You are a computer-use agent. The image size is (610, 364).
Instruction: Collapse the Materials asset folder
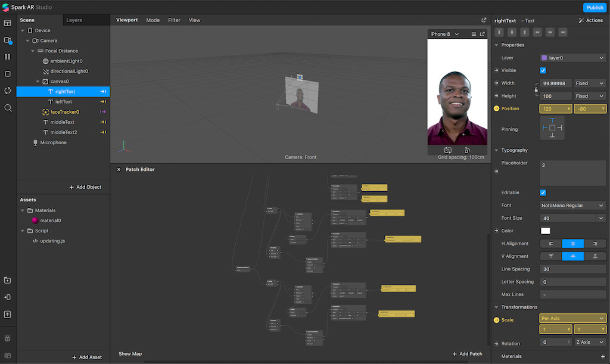pos(23,210)
